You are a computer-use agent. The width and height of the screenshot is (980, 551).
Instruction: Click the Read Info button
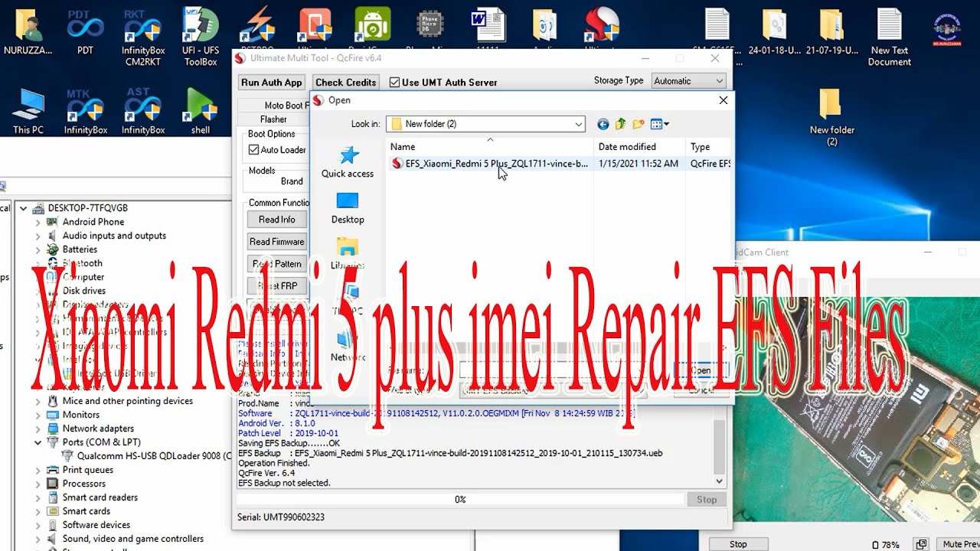click(x=276, y=220)
